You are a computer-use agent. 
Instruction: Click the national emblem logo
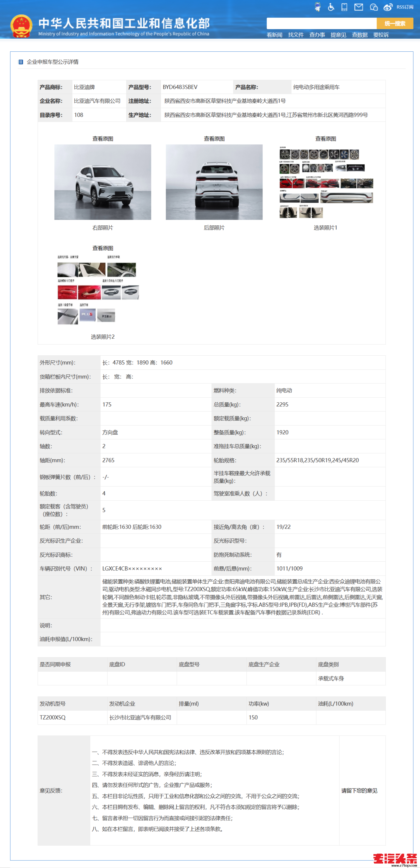21,26
